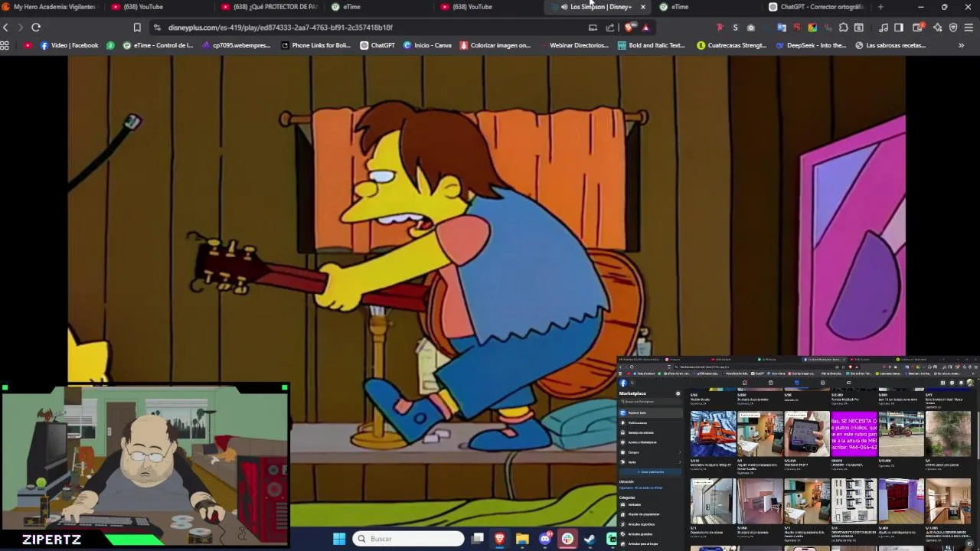Switch to the first eTime tab
Screen dimensions: 980x551
tap(381, 7)
